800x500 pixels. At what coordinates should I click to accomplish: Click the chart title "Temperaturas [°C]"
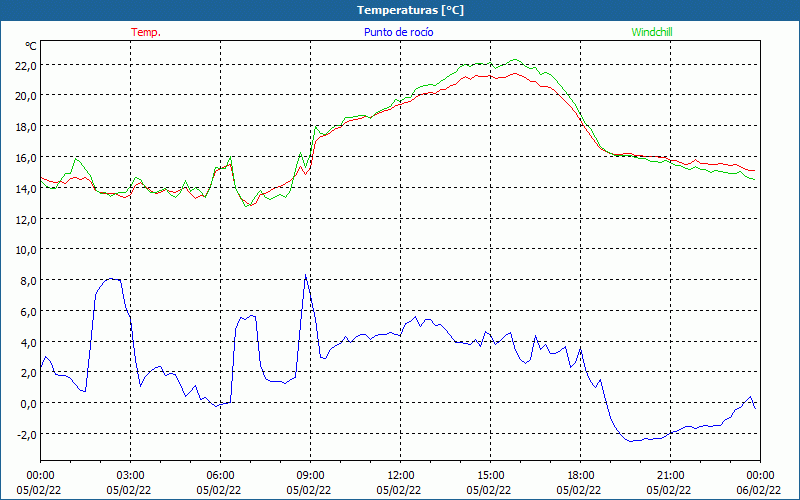[410, 10]
